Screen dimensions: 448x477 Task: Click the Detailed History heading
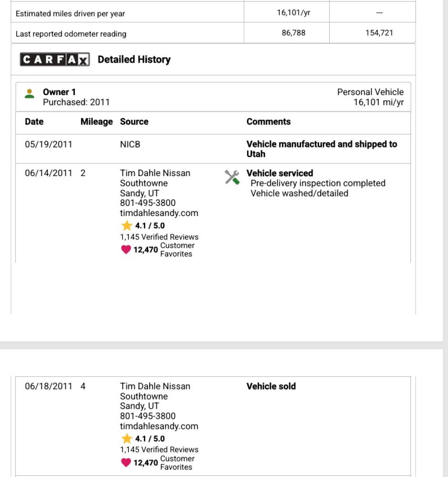click(134, 60)
